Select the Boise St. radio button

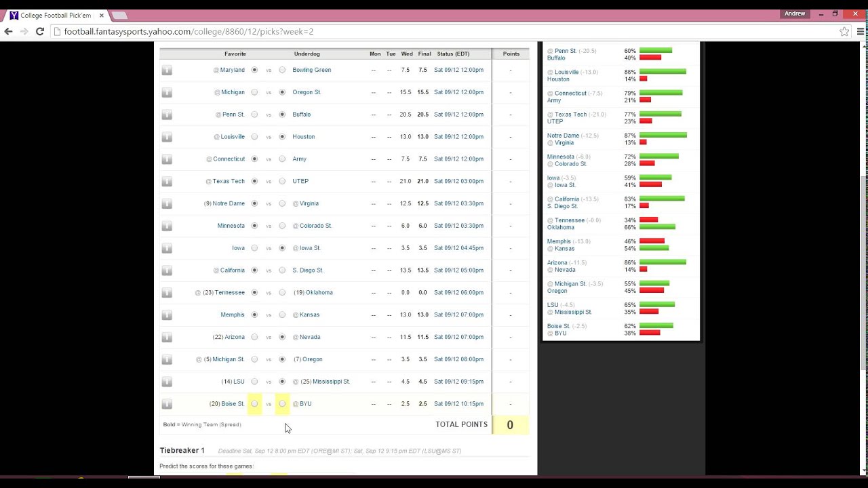pyautogui.click(x=254, y=404)
